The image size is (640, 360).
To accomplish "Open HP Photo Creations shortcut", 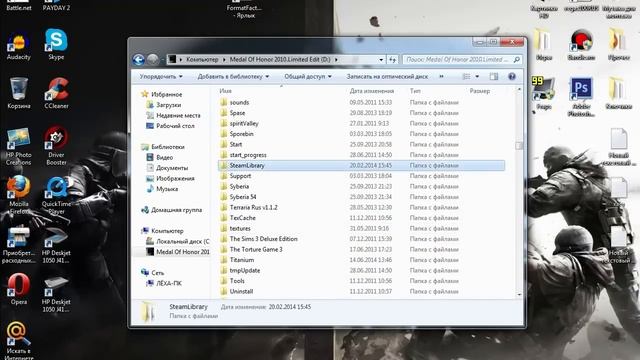I will coord(18,147).
